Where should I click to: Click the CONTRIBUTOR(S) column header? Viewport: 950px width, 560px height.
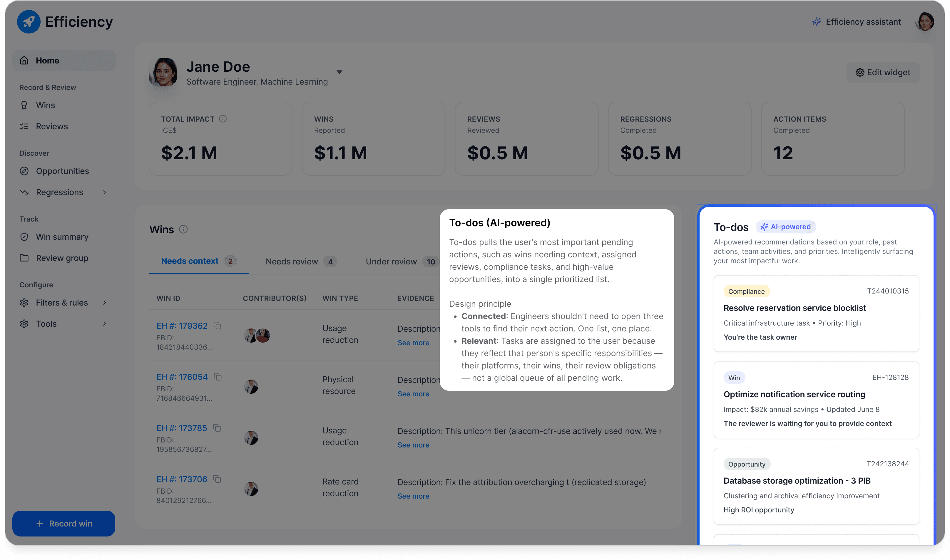point(275,298)
